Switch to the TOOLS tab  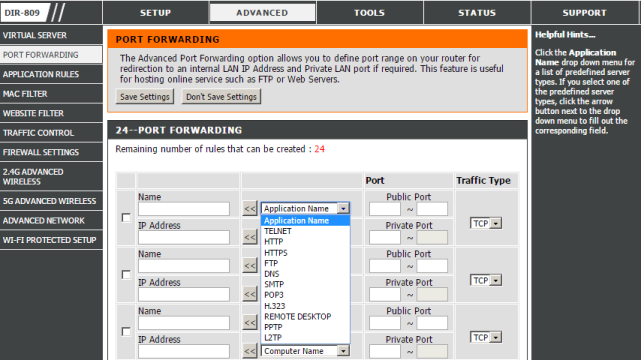pos(370,13)
